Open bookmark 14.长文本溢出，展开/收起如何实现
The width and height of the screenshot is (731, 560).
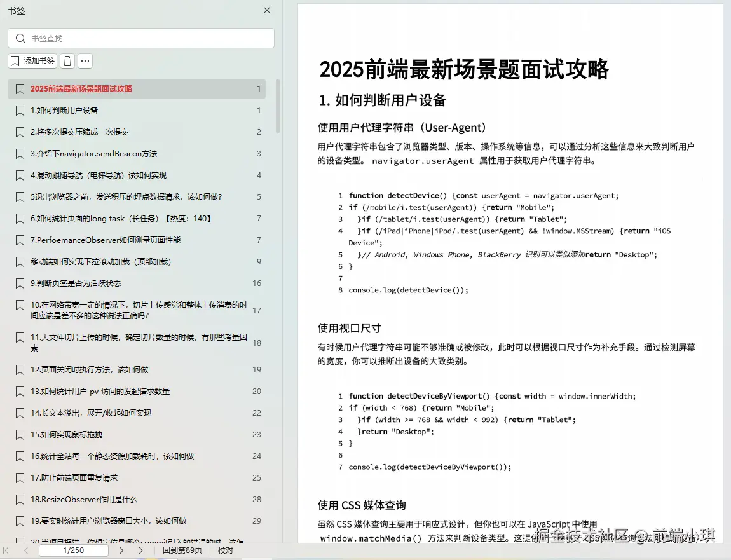tap(137, 413)
